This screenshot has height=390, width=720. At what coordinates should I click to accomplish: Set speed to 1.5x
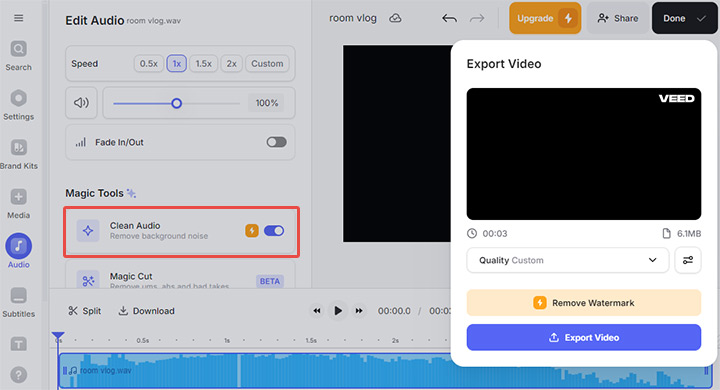click(x=203, y=63)
